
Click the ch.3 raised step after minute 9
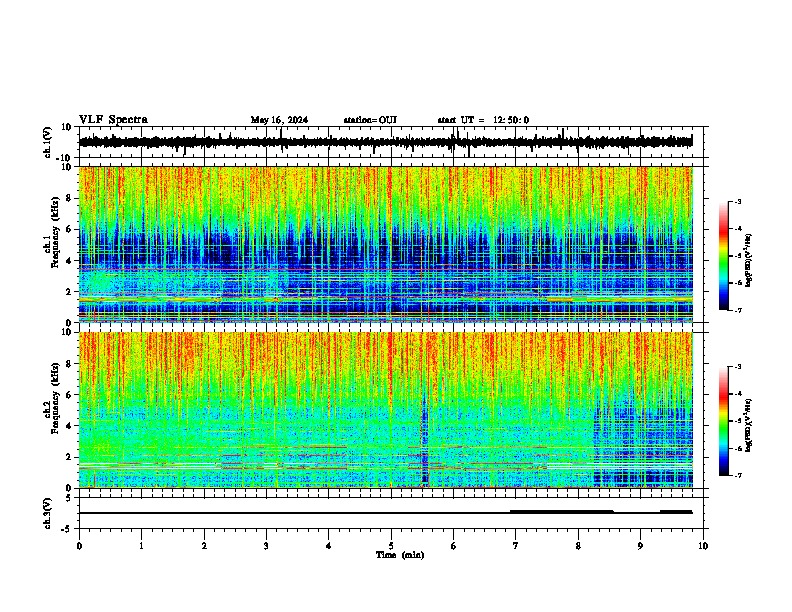(x=676, y=512)
